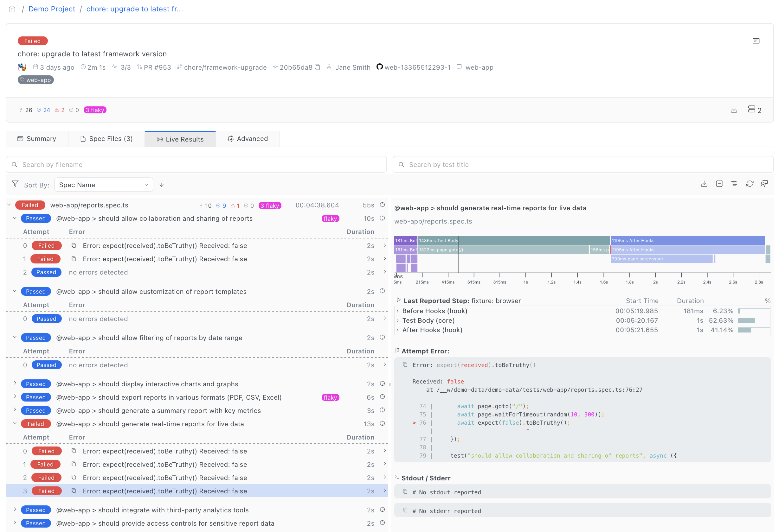Collapse the filtering by date range test
The image size is (779, 532).
[15, 337]
